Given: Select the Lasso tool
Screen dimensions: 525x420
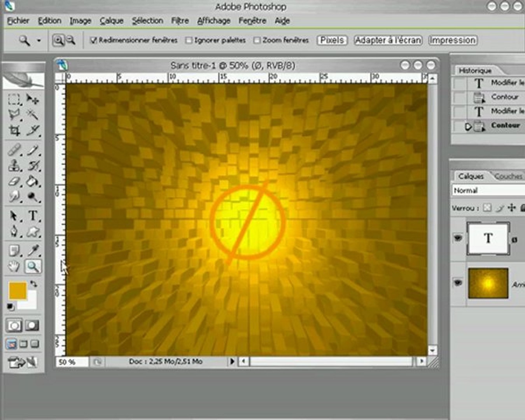Looking at the screenshot, I should pos(14,115).
